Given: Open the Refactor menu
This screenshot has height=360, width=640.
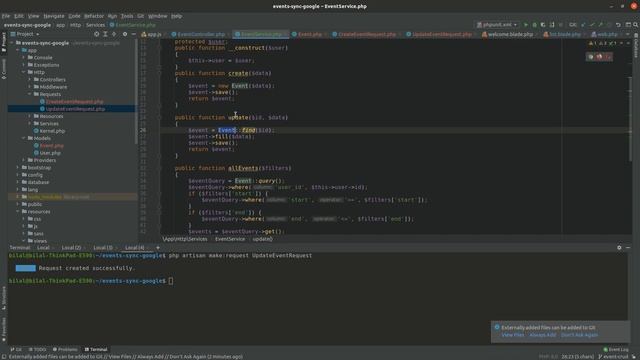Looking at the screenshot, I should tap(94, 16).
